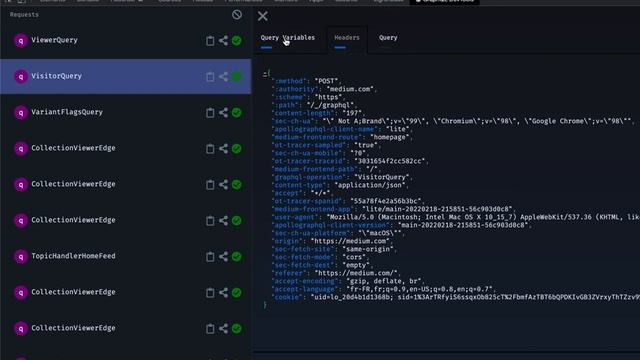Click the "VisitorQuery" graphql-operation value
The image size is (640, 360).
(382, 177)
